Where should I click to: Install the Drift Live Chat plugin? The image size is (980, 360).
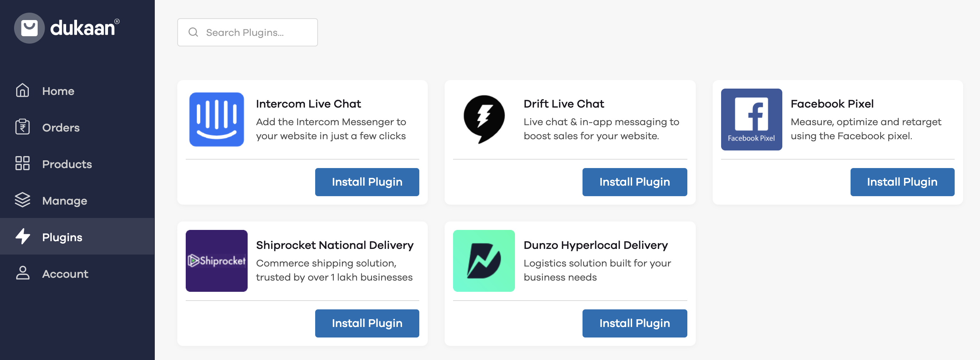pyautogui.click(x=635, y=182)
